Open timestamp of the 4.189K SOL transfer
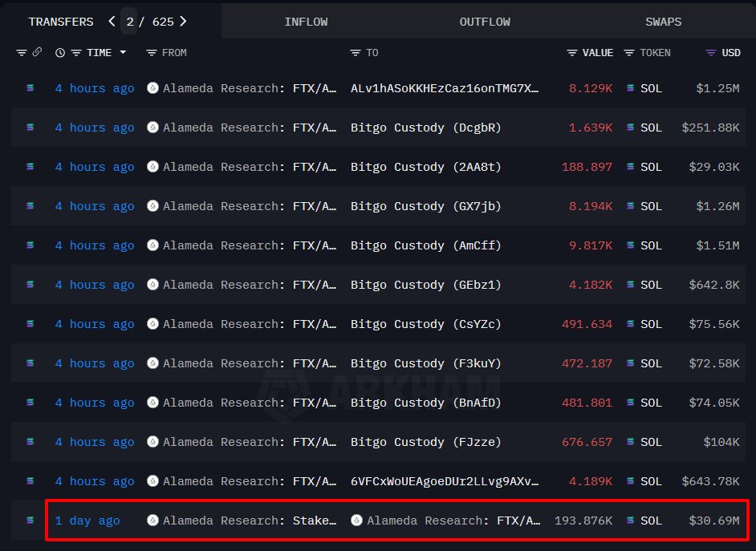 coord(95,481)
